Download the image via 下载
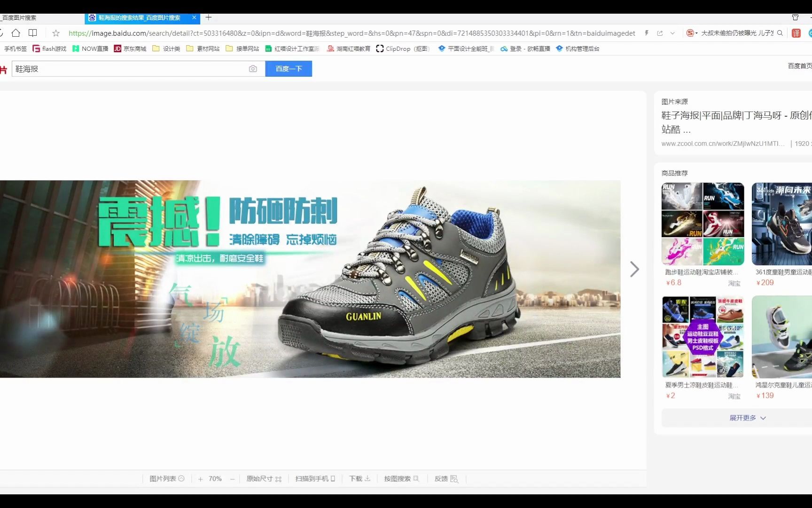This screenshot has height=508, width=812. pos(359,478)
